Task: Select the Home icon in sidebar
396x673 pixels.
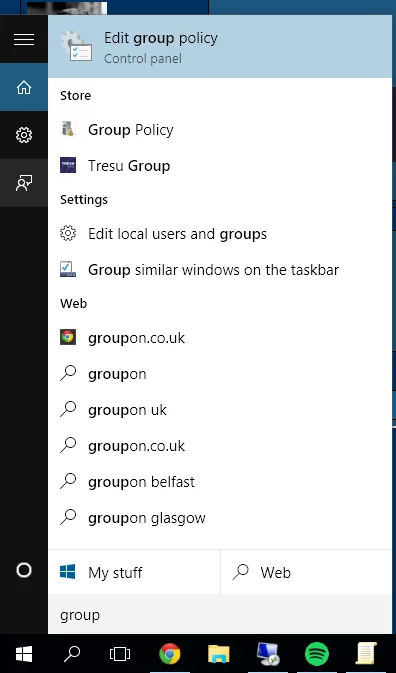Action: pyautogui.click(x=24, y=87)
